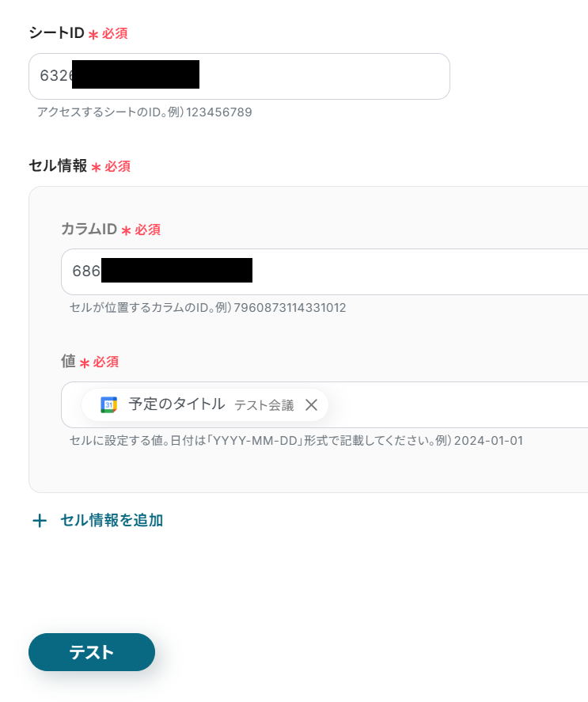Add another cell via セル情報を追加 link

[112, 520]
